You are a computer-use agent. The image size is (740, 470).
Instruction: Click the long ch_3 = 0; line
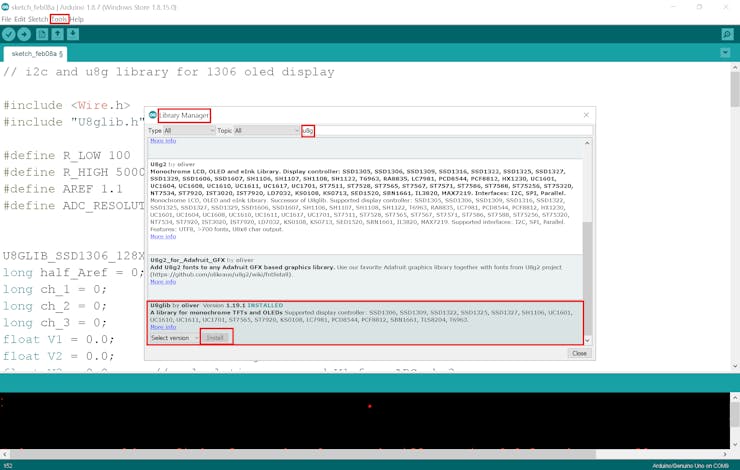tap(55, 323)
